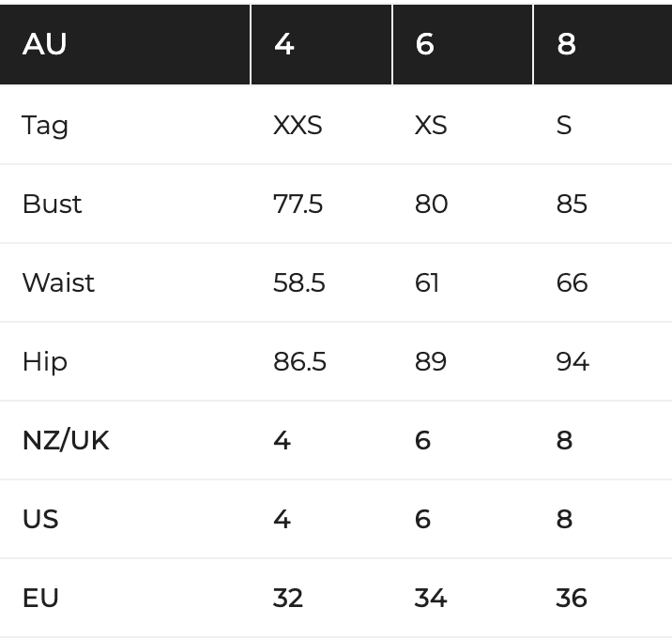The image size is (672, 638).
Task: Click the AU header cell
Action: pos(125,44)
